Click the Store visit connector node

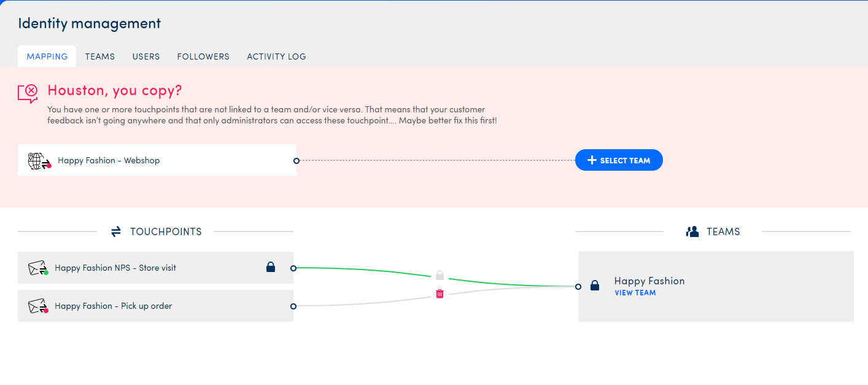click(x=293, y=268)
